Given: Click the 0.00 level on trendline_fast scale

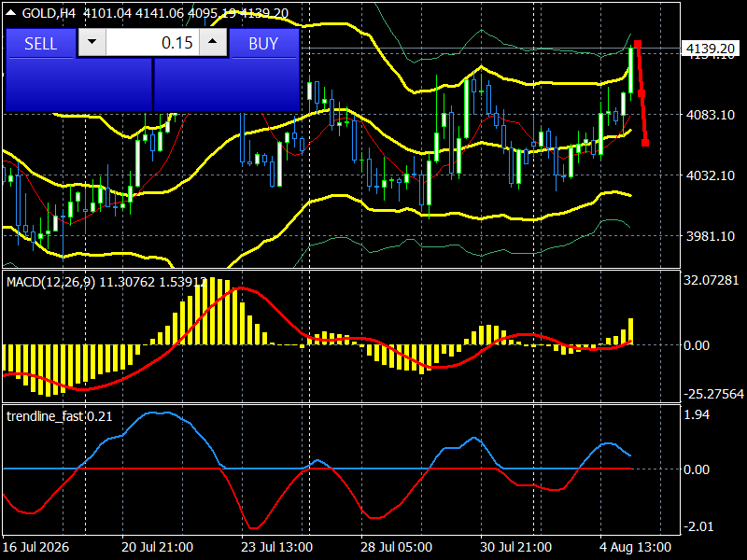Looking at the screenshot, I should (697, 469).
